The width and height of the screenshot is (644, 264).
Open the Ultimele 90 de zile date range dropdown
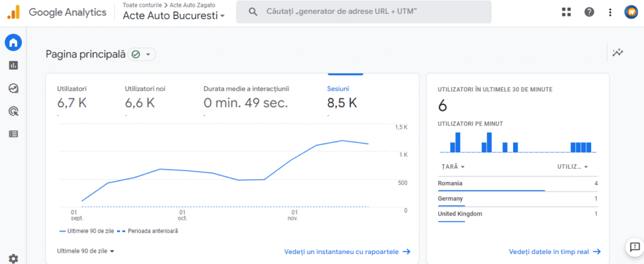click(86, 251)
